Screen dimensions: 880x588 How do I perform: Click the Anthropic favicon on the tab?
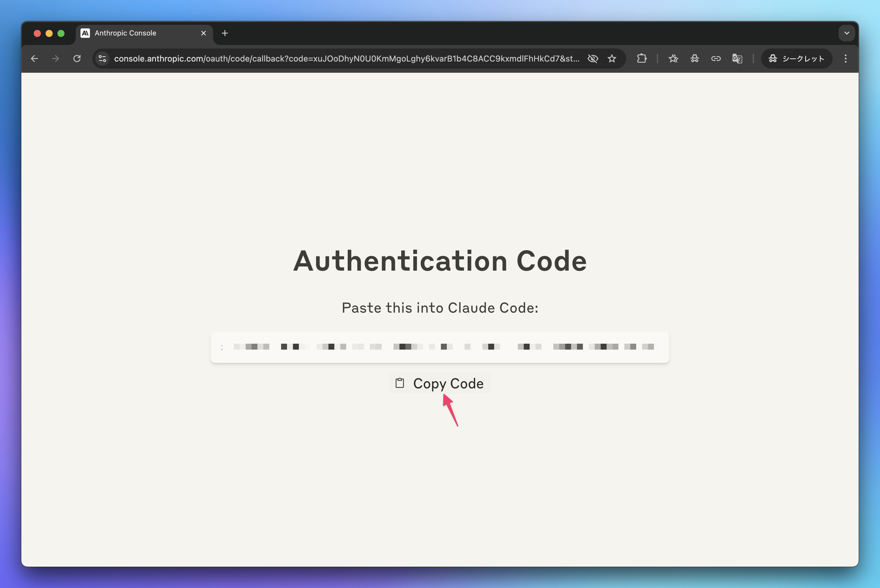(85, 33)
